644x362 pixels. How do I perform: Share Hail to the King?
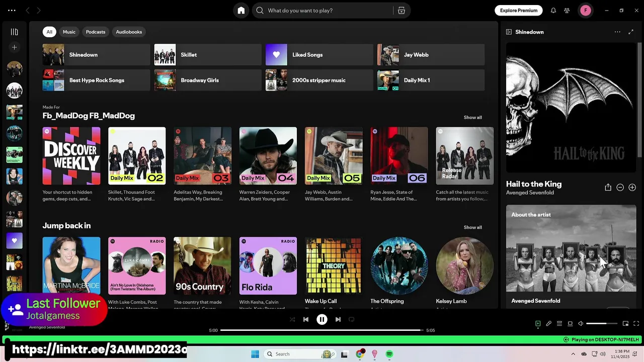pyautogui.click(x=608, y=187)
